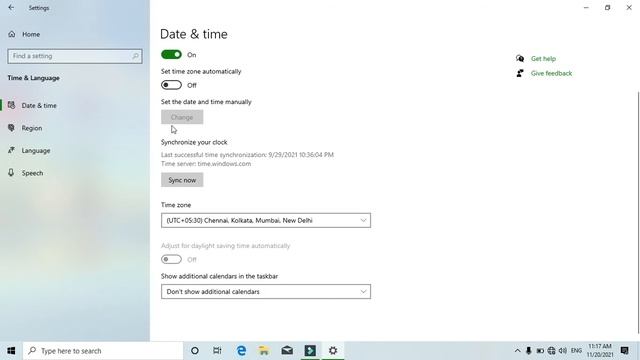This screenshot has height=360, width=640.
Task: Open the Windows Start menu
Action: click(x=11, y=351)
